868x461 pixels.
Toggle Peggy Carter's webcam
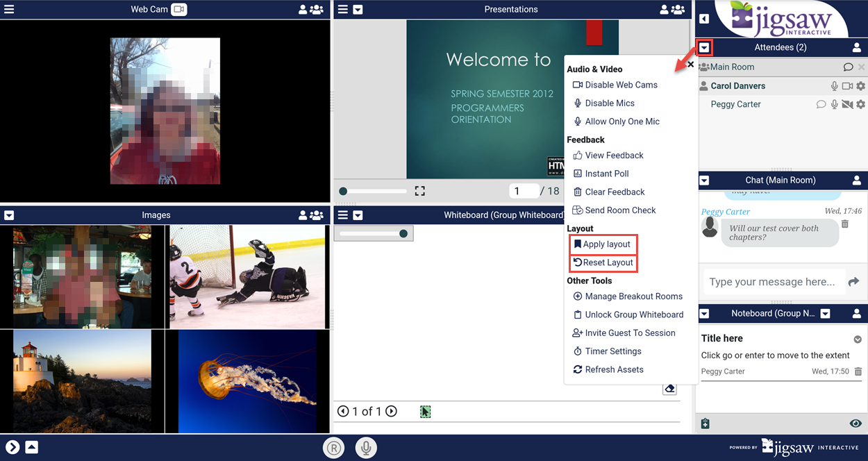(x=847, y=104)
